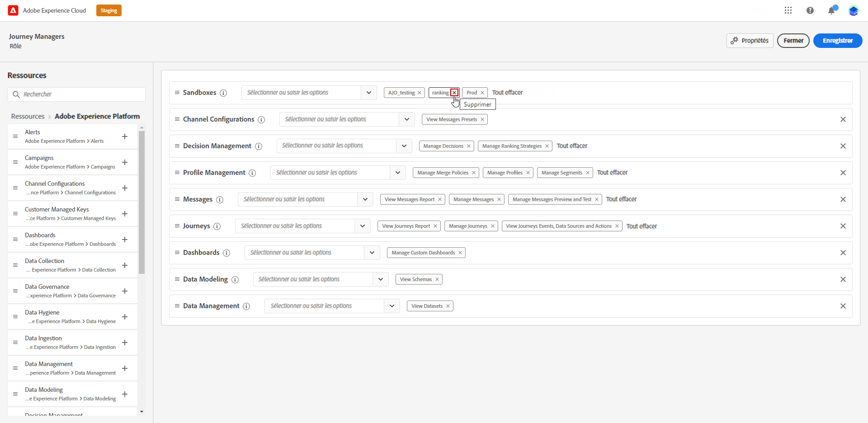This screenshot has height=423, width=868.
Task: Open the notifications bell
Action: [x=831, y=10]
